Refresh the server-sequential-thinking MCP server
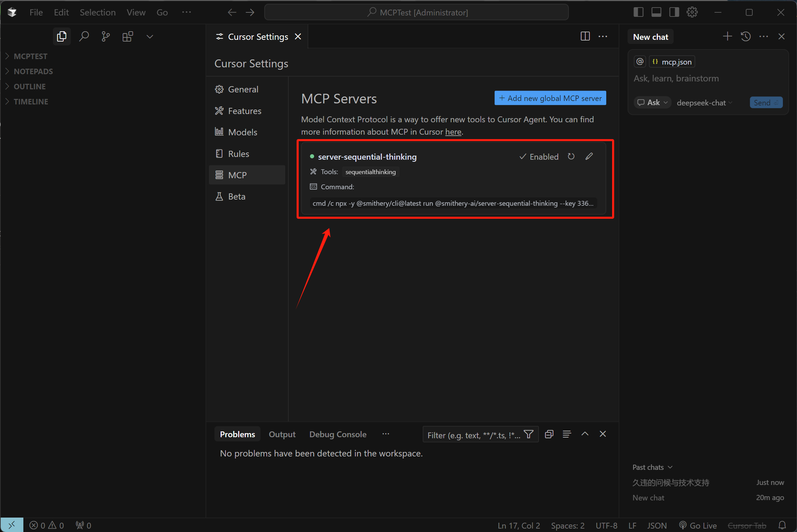 pos(571,157)
